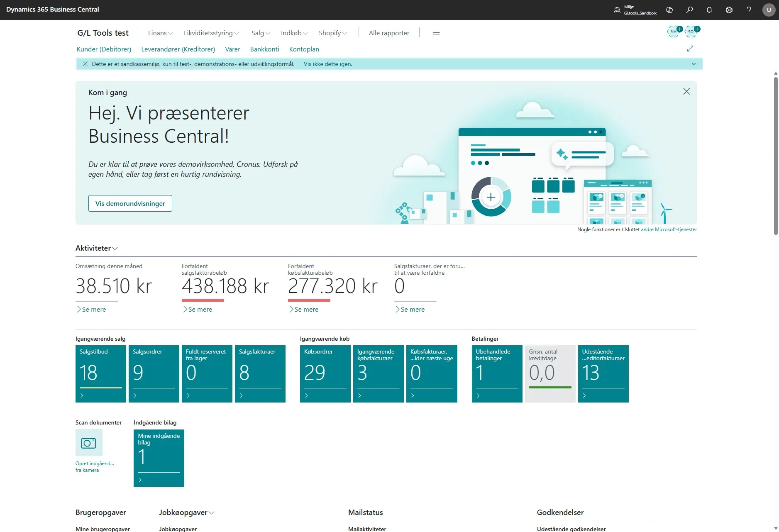
Task: Expand the notification bar chevron
Action: 694,64
